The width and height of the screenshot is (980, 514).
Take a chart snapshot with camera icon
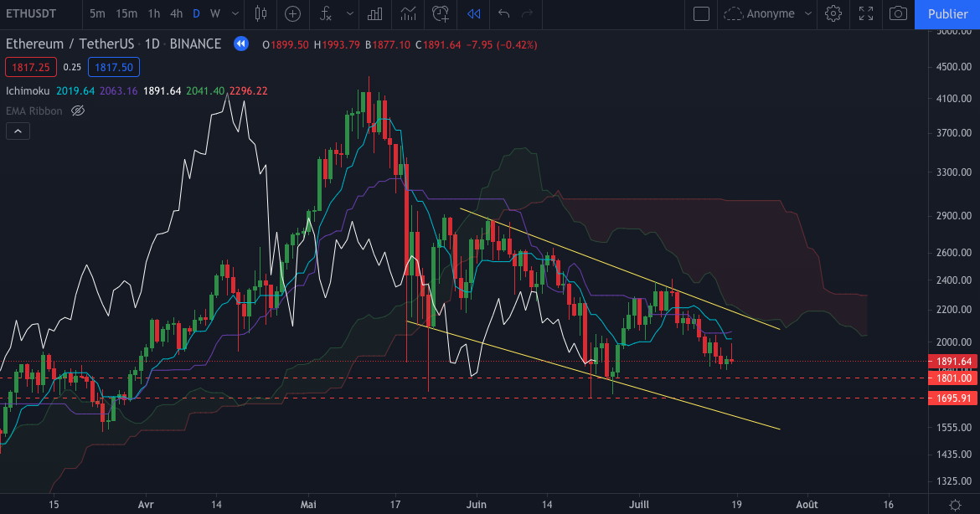pos(898,14)
